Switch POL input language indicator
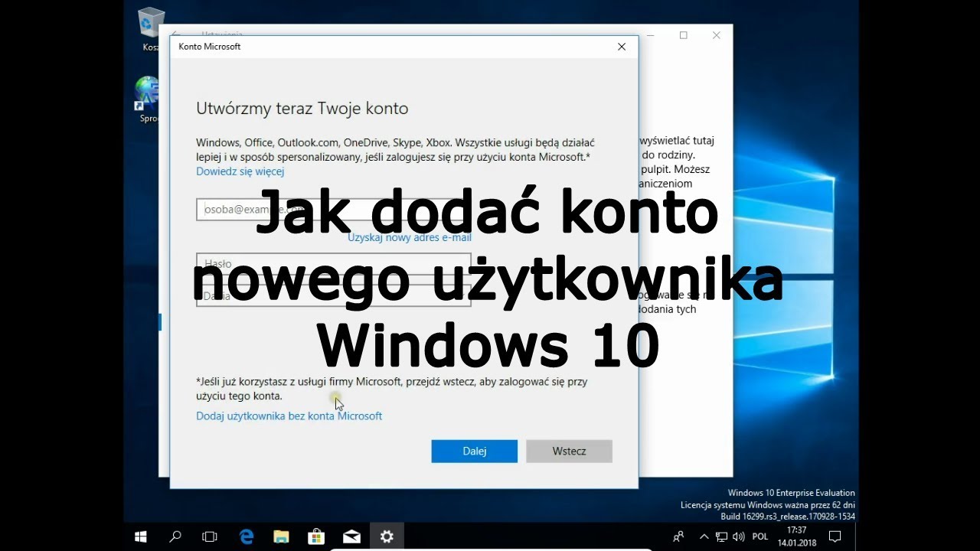Screen dimensions: 980x551 click(x=760, y=536)
